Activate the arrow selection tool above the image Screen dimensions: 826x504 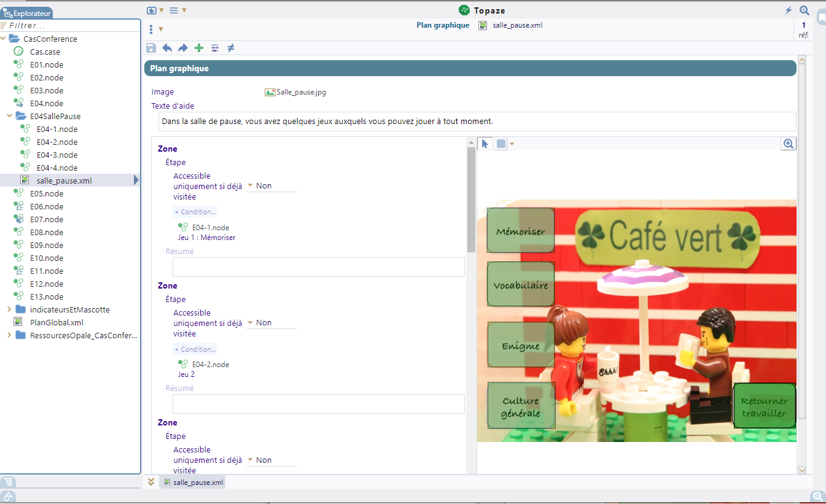point(485,144)
